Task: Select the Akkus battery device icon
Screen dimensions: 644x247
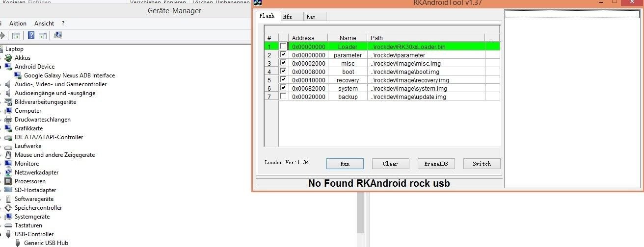Action: 9,58
